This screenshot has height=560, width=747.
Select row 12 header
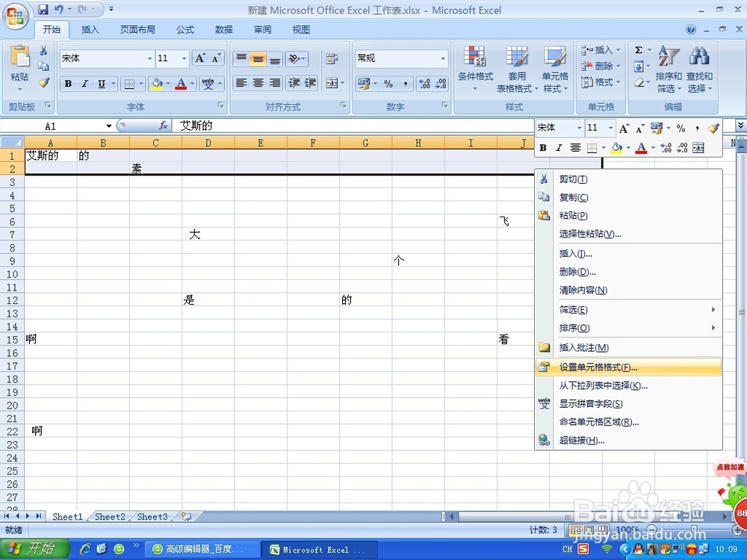coord(12,300)
